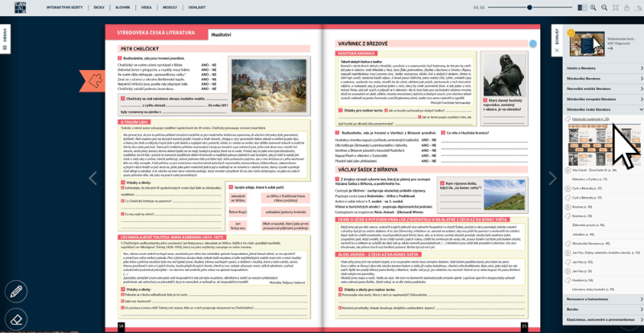Click Jakoubek ze Stříbra matching box

tap(237, 199)
